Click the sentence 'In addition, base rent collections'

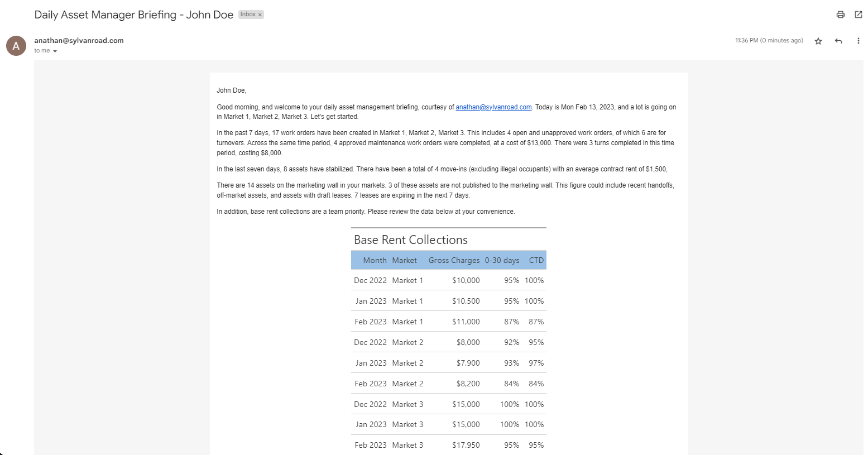[x=366, y=212]
